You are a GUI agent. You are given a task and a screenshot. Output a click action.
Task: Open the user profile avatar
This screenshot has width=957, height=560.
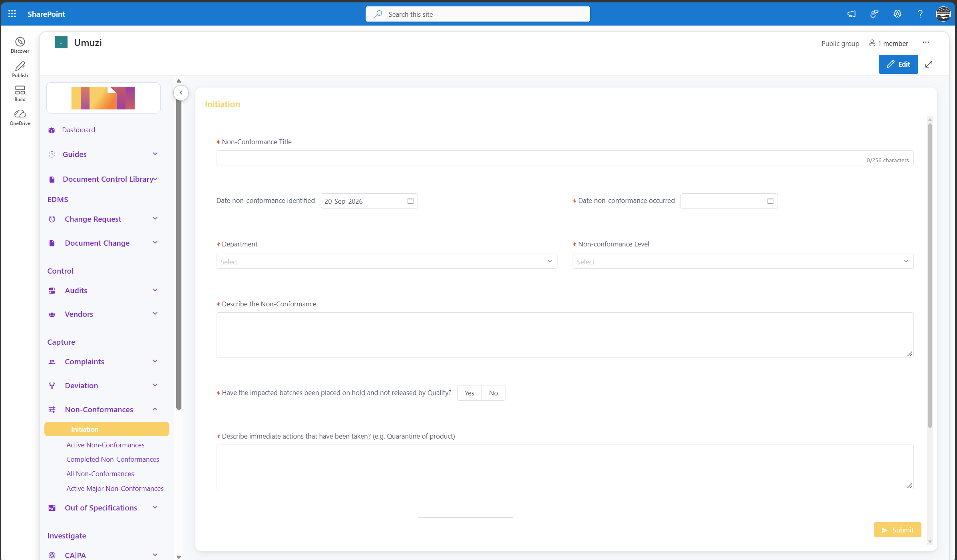pyautogui.click(x=943, y=14)
